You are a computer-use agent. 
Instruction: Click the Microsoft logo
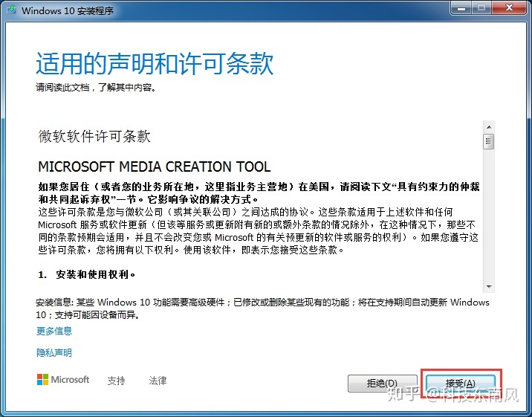(x=63, y=380)
